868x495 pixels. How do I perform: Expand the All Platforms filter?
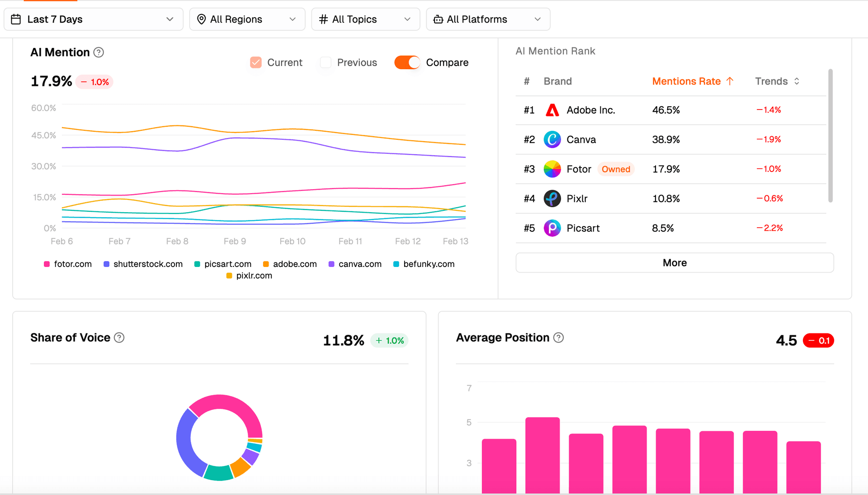(488, 19)
